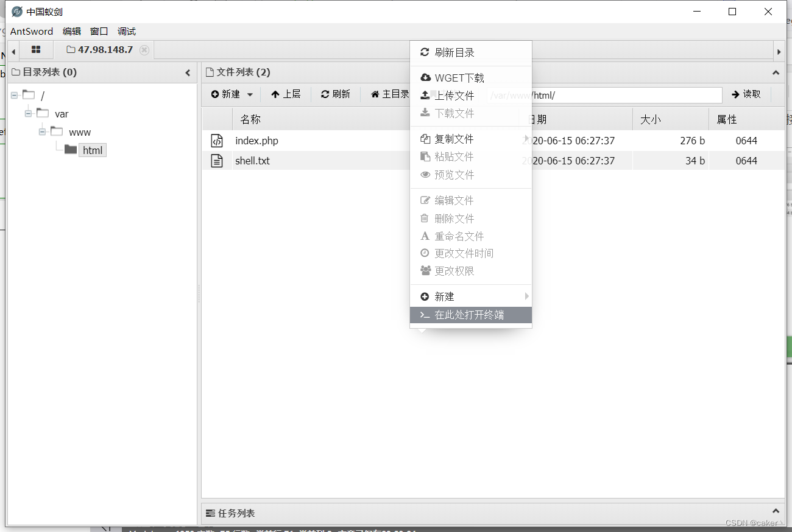Choose WGET下载 in the context menu

(x=471, y=78)
